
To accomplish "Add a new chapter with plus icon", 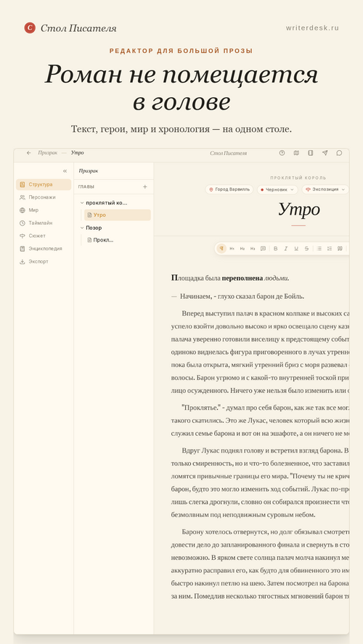I will 144,187.
